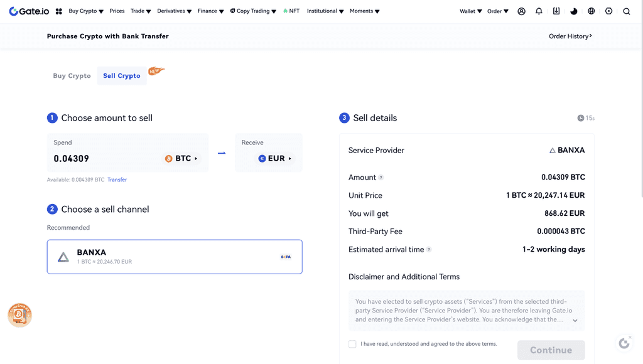Screen dimensions: 643x364
Task: Open the hexagon settings icon
Action: [x=609, y=11]
